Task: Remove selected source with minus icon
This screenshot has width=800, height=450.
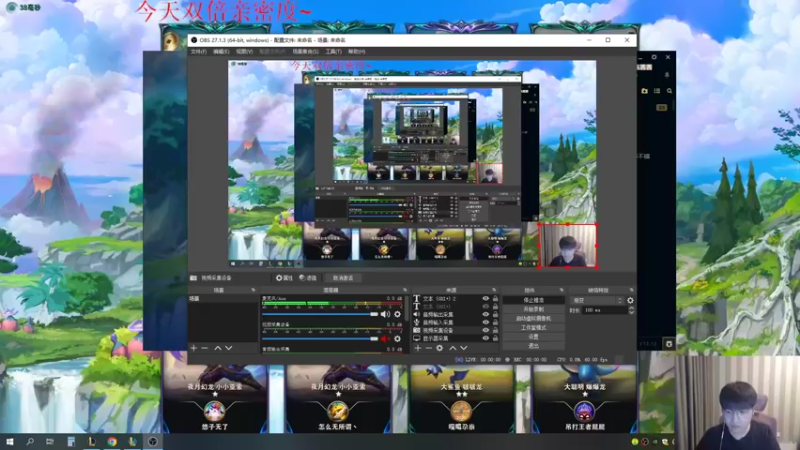Action: pyautogui.click(x=429, y=348)
